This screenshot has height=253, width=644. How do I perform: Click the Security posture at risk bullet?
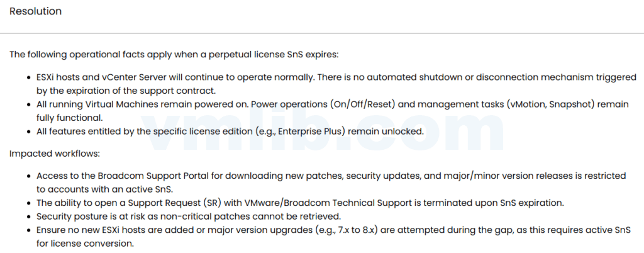coord(189,216)
